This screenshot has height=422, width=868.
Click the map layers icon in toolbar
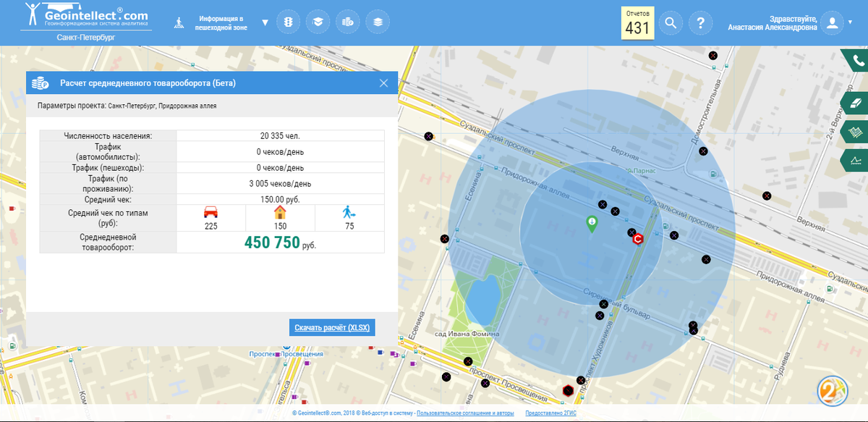pos(378,22)
